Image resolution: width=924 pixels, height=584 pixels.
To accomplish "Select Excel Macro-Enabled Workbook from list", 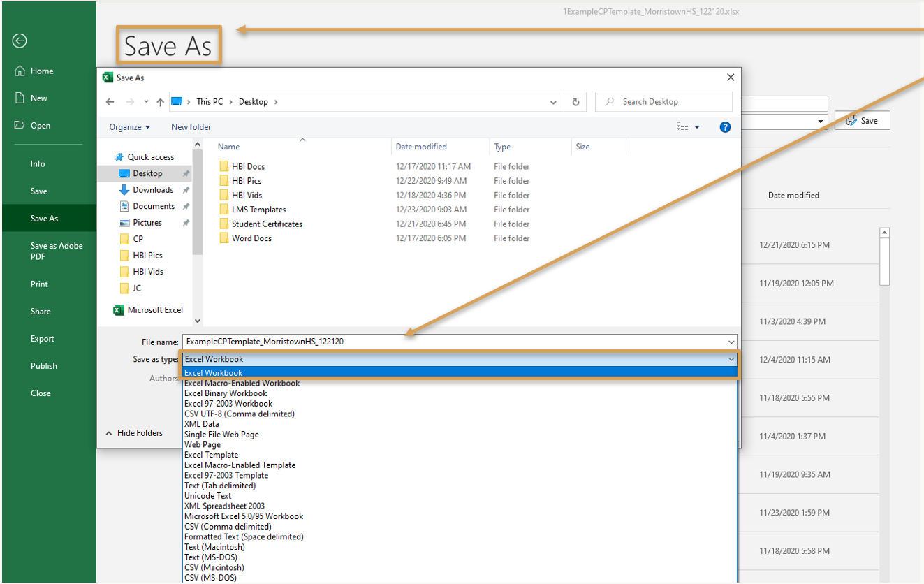I will click(242, 383).
